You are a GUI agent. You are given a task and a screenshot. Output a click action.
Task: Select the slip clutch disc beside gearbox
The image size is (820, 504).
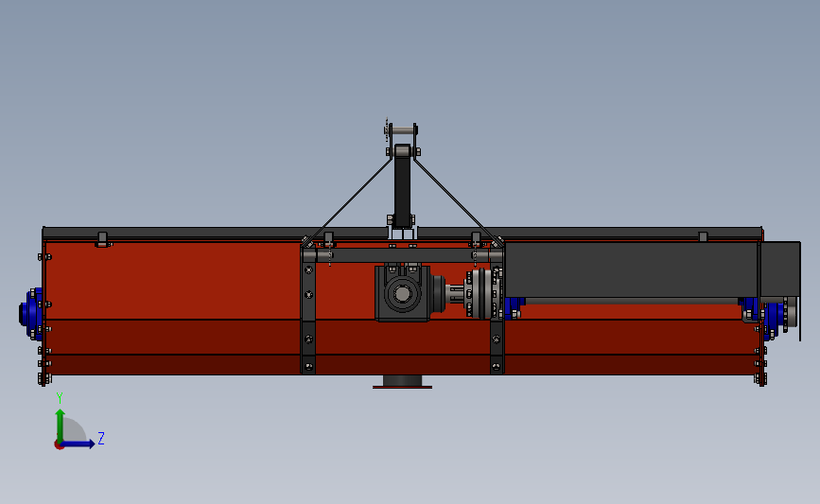[483, 293]
